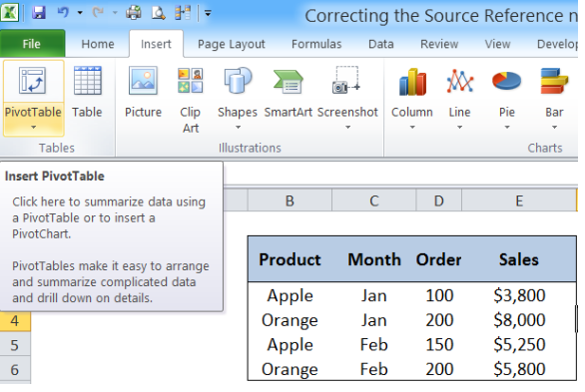Image resolution: width=585 pixels, height=392 pixels.
Task: Open the Page Layout tab
Action: point(232,44)
